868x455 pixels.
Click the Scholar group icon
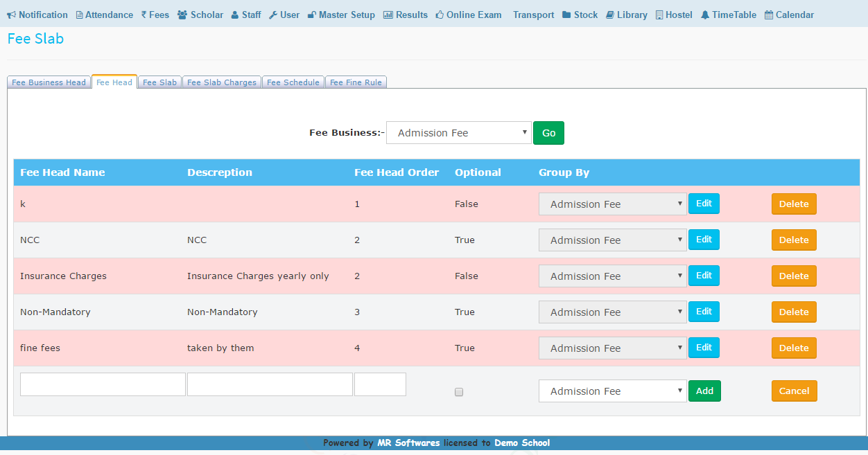[182, 15]
